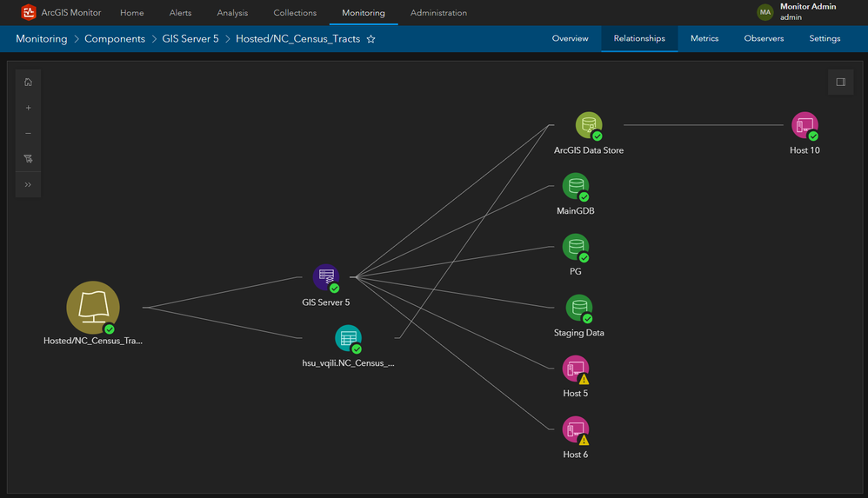This screenshot has width=868, height=498.
Task: Click the ArcGIS Data Store label
Action: click(x=589, y=150)
